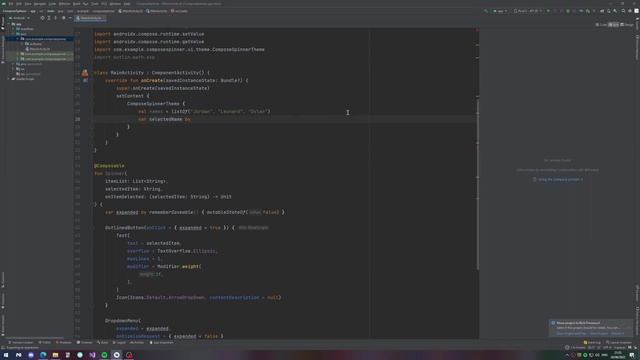Collapse the app module in project tree
This screenshot has width=640, height=360.
point(9,24)
